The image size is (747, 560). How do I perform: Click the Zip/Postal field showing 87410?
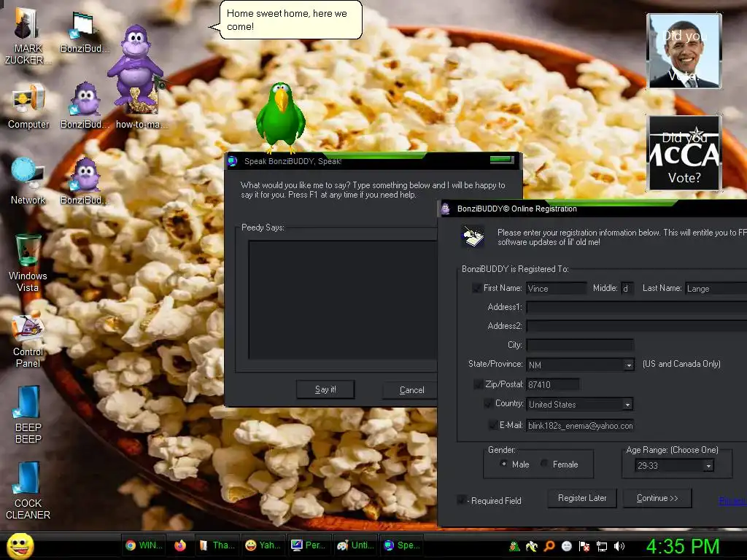553,385
